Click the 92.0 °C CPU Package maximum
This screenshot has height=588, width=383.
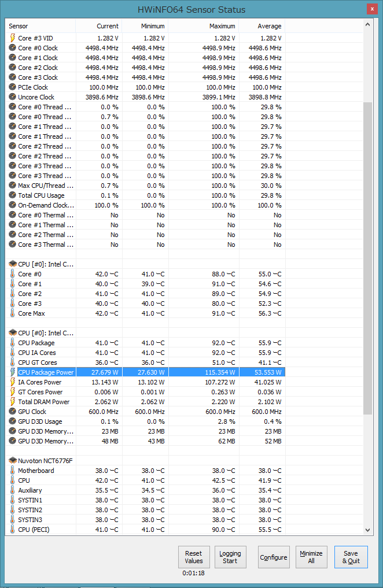click(x=223, y=342)
